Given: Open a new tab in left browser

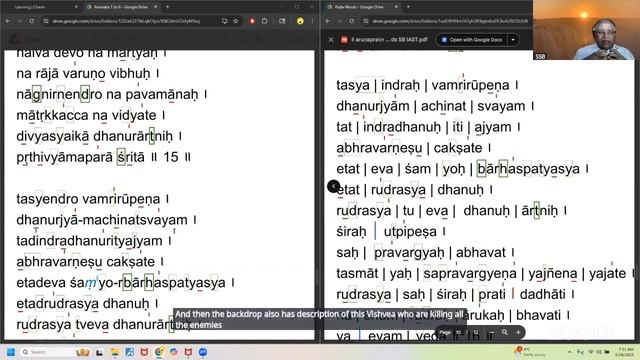Looking at the screenshot, I should click(x=168, y=7).
